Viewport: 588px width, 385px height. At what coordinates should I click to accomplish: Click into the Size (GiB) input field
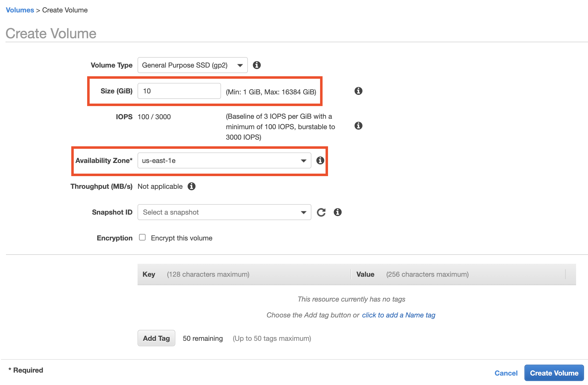point(179,91)
